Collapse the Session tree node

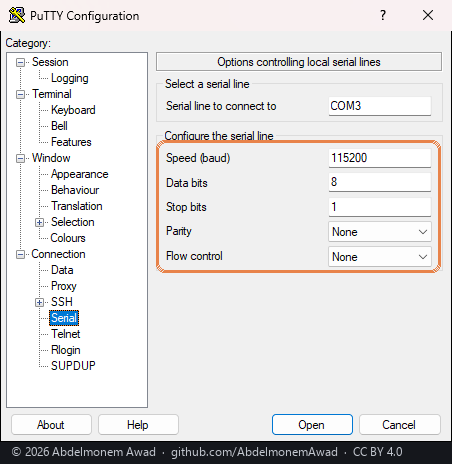pos(21,62)
